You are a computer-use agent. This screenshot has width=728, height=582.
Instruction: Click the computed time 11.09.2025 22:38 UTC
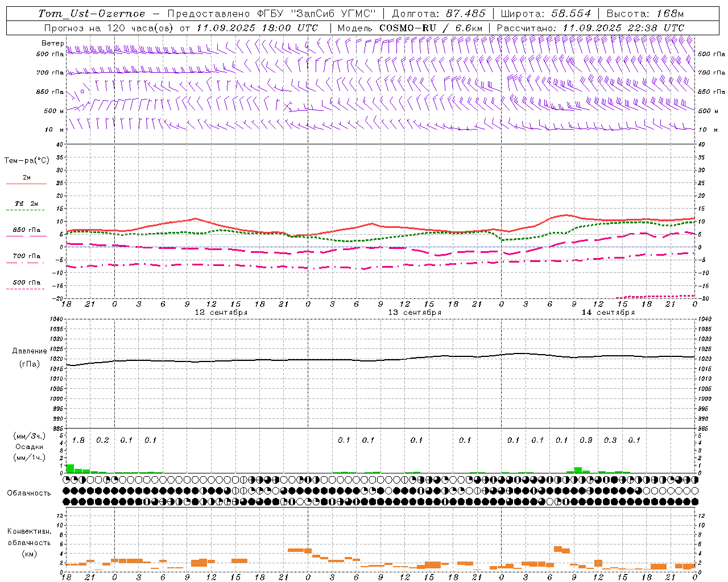[623, 28]
